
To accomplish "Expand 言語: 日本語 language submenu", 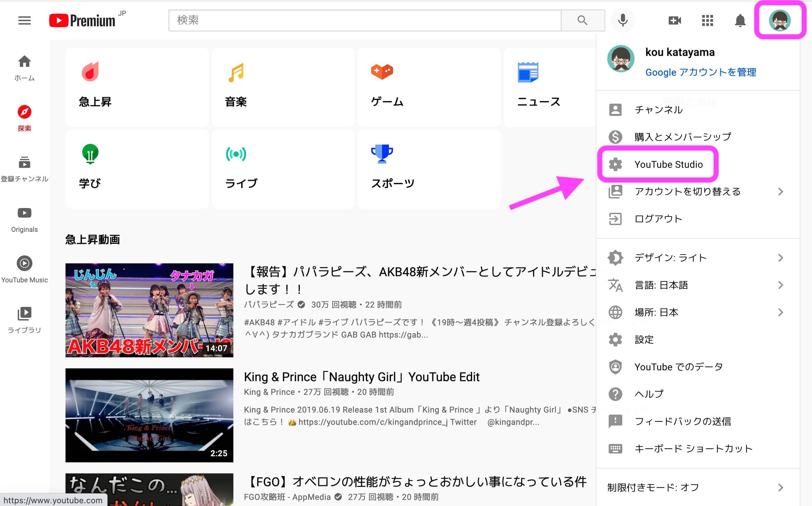I will [698, 285].
